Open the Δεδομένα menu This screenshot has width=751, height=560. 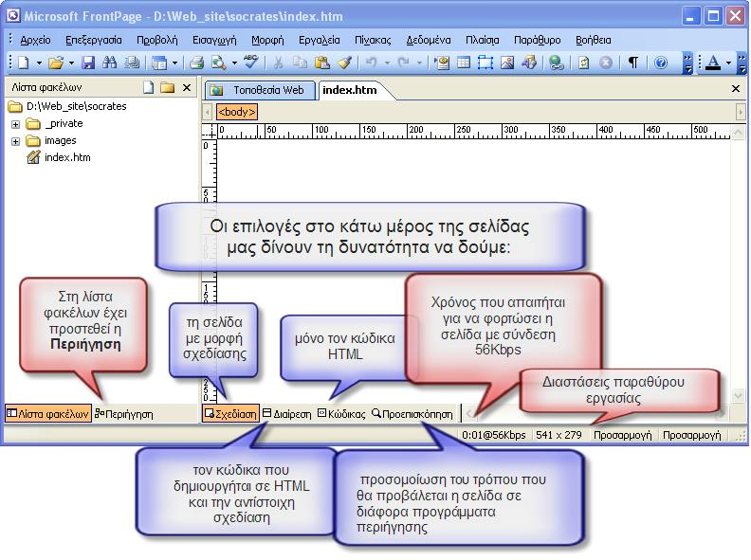click(x=429, y=40)
